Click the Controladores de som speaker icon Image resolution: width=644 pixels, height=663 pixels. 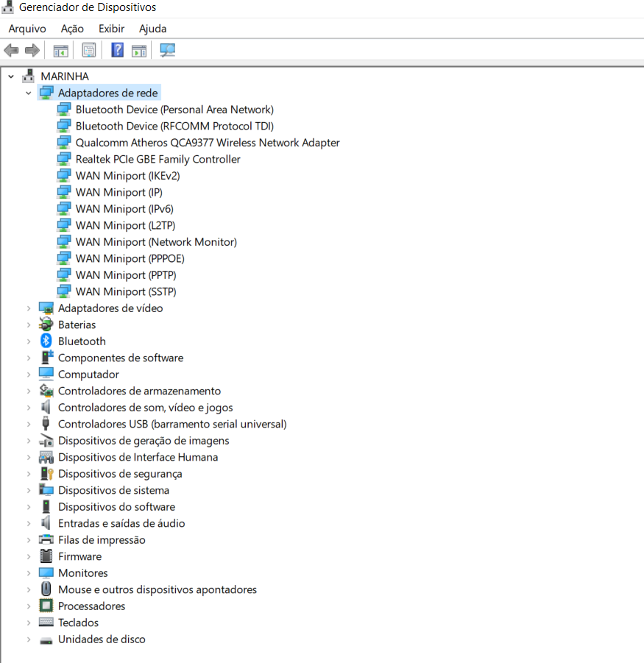(46, 407)
